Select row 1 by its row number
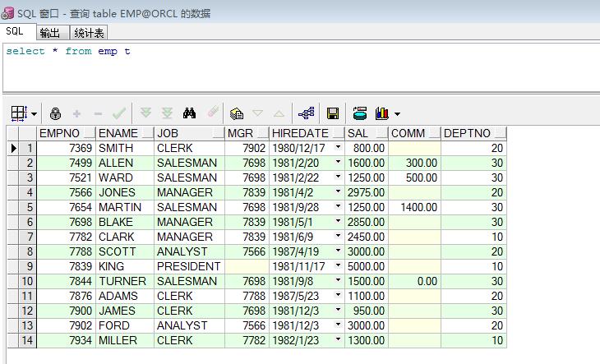The height and width of the screenshot is (364, 600). (x=28, y=149)
